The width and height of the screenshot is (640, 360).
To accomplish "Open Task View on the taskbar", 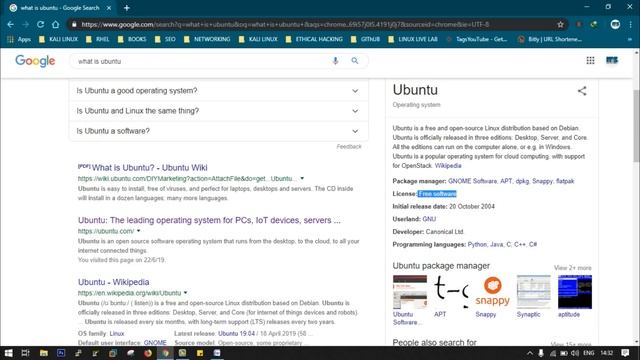I will point(25,353).
